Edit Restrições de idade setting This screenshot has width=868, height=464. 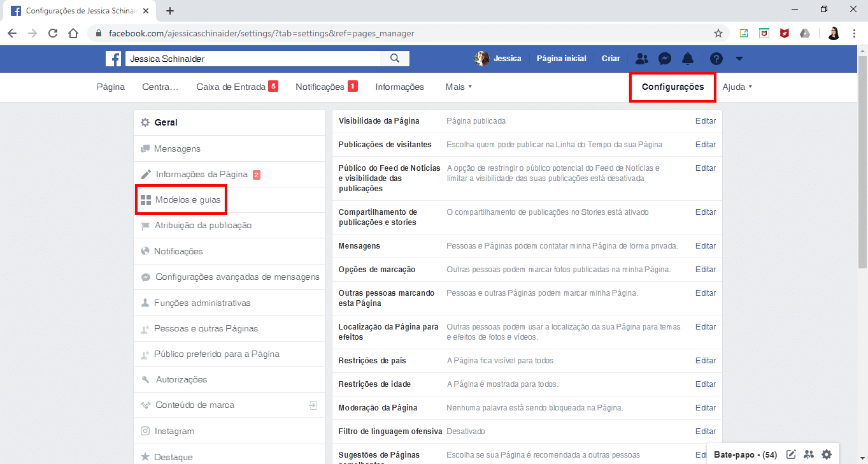[705, 384]
